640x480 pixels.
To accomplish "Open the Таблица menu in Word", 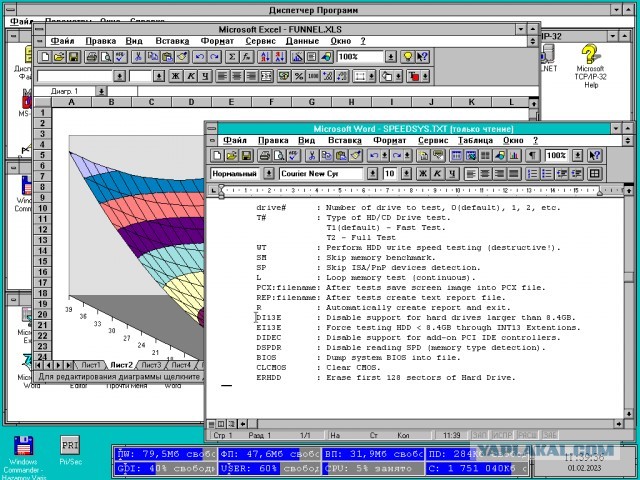I will (x=475, y=140).
